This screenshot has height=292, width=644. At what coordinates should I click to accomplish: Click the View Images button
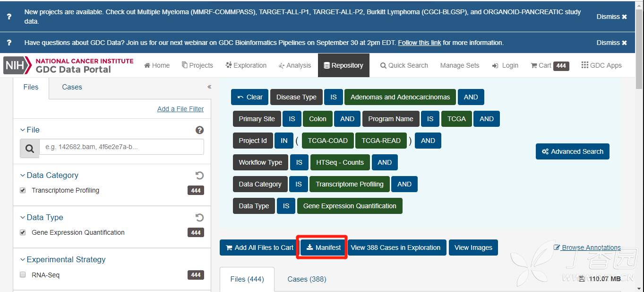click(473, 248)
